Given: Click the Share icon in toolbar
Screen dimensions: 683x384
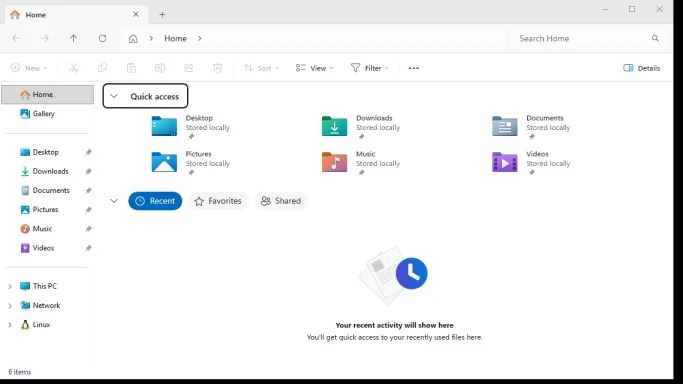Looking at the screenshot, I should (x=189, y=68).
